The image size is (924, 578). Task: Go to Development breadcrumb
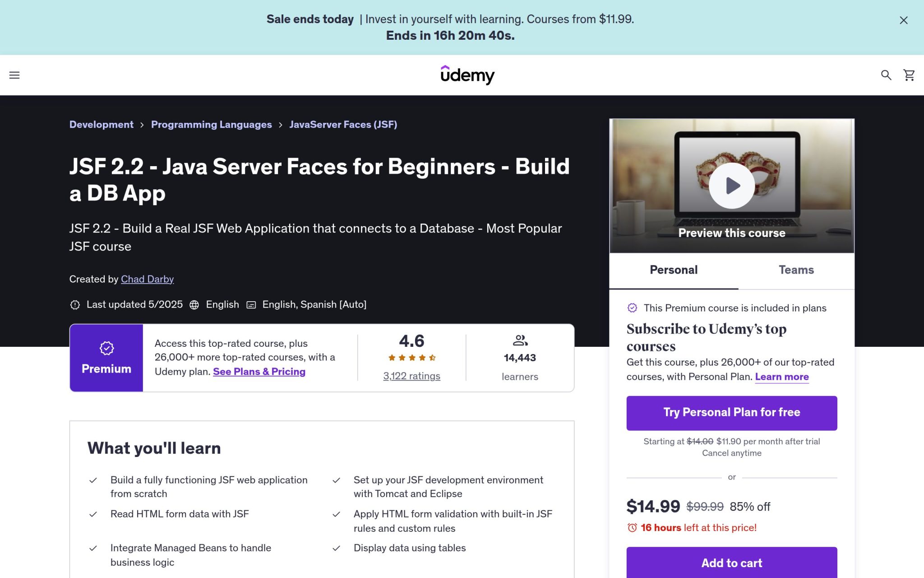pyautogui.click(x=102, y=125)
